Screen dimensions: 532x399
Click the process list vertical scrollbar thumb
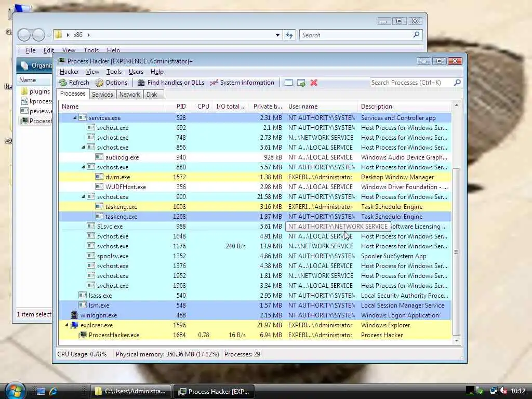tap(457, 252)
